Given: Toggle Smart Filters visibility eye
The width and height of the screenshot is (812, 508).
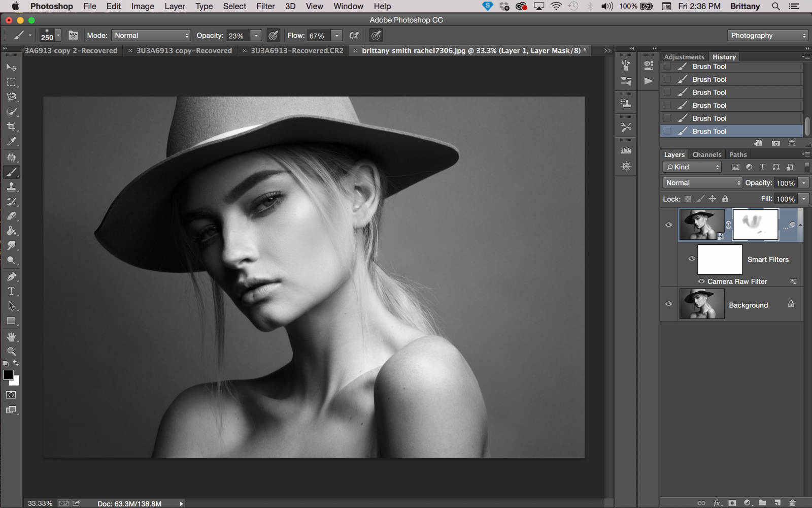Looking at the screenshot, I should point(691,259).
